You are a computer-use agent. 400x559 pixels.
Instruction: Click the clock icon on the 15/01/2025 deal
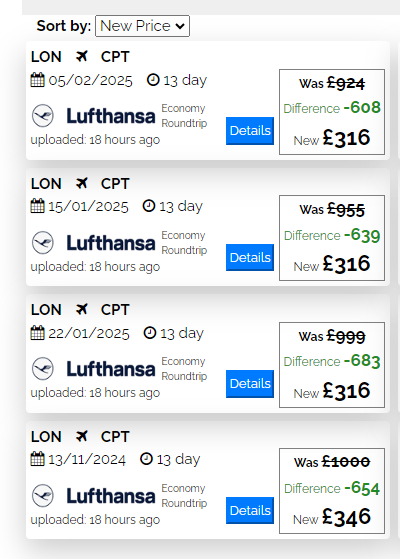point(149,206)
